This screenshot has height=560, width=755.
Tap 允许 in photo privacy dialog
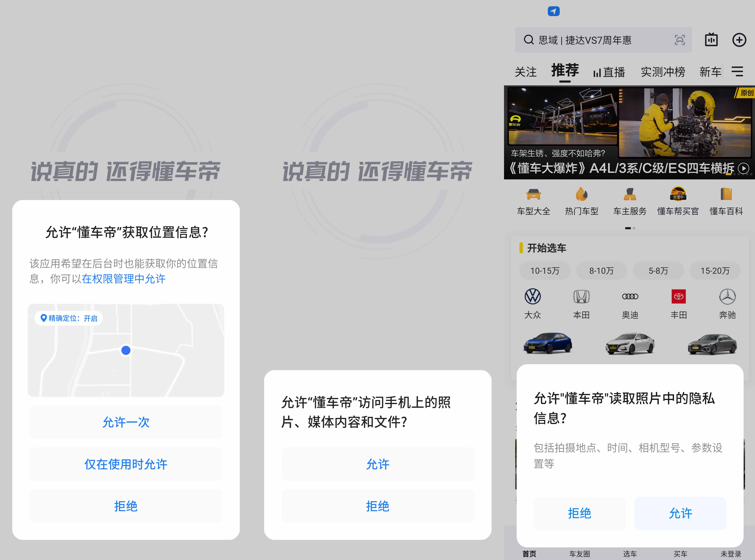(x=680, y=513)
